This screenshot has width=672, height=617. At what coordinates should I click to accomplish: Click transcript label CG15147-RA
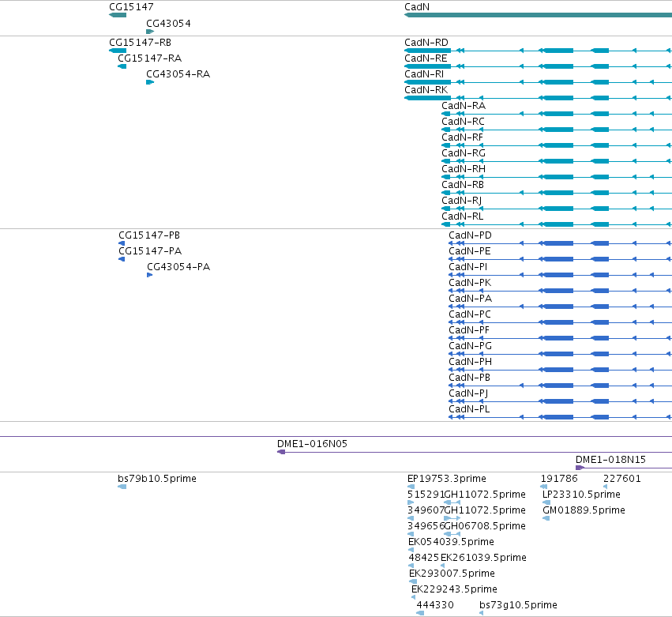coord(149,58)
